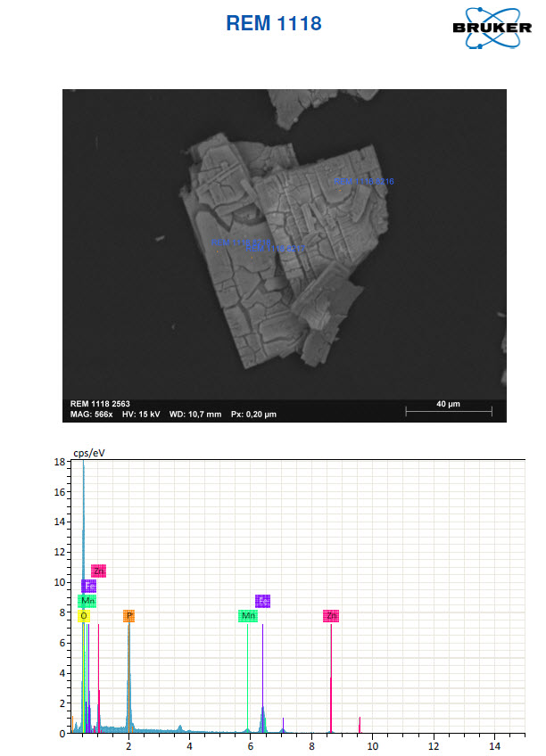Click the Px: 0,20 µm pixel size text

(x=253, y=415)
